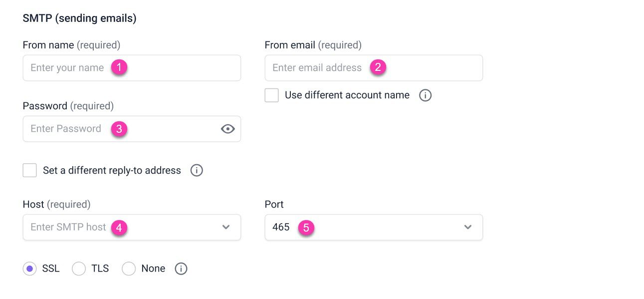644x299 pixels.
Task: Click the info icon next to reply-to address checkbox
Action: pos(197,170)
